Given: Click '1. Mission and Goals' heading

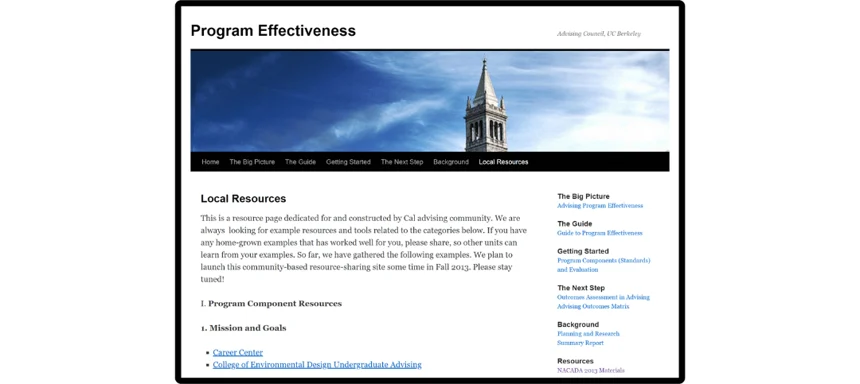Looking at the screenshot, I should pos(244,328).
